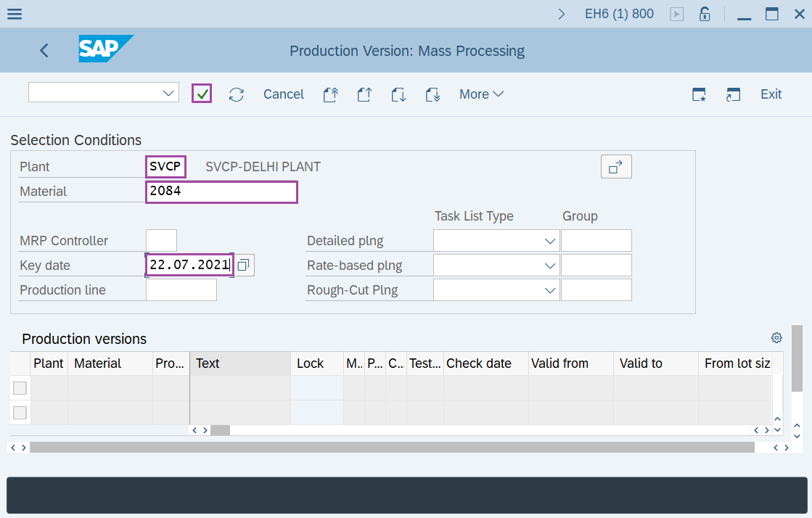Click the Exit button
Viewport: 812px width, 518px height.
click(771, 94)
